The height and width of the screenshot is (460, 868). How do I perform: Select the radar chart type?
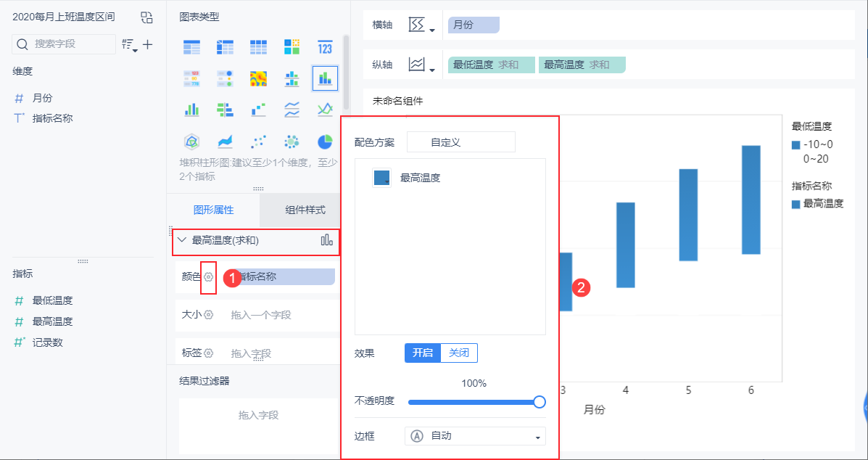(191, 141)
